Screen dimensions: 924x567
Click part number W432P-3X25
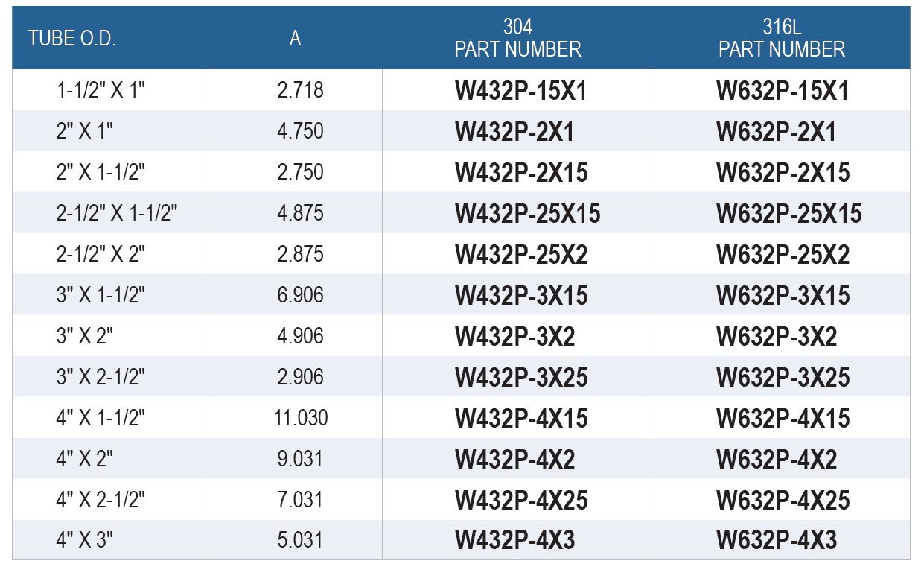[x=521, y=378]
